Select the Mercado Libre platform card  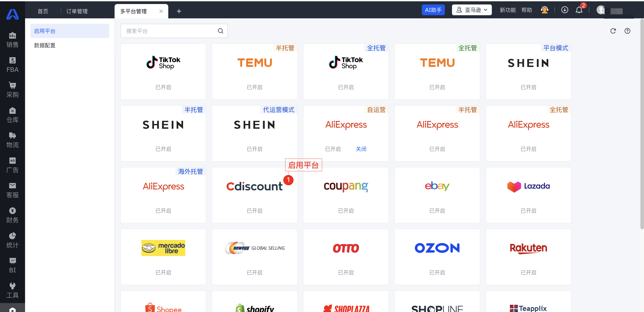pos(163,257)
